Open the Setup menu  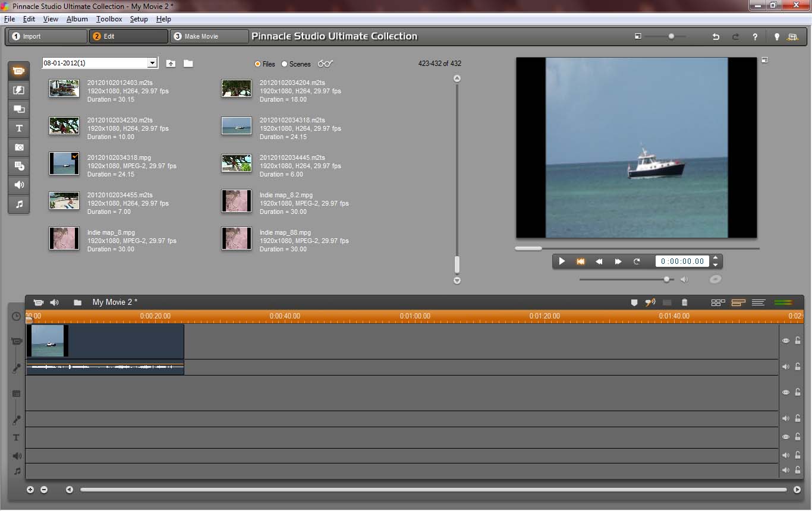[x=139, y=19]
